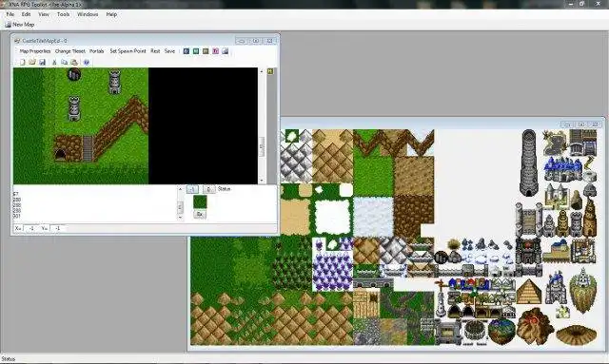Viewport: 609px width, 364px height.
Task: Maximize the tileset window
Action: coord(581,125)
